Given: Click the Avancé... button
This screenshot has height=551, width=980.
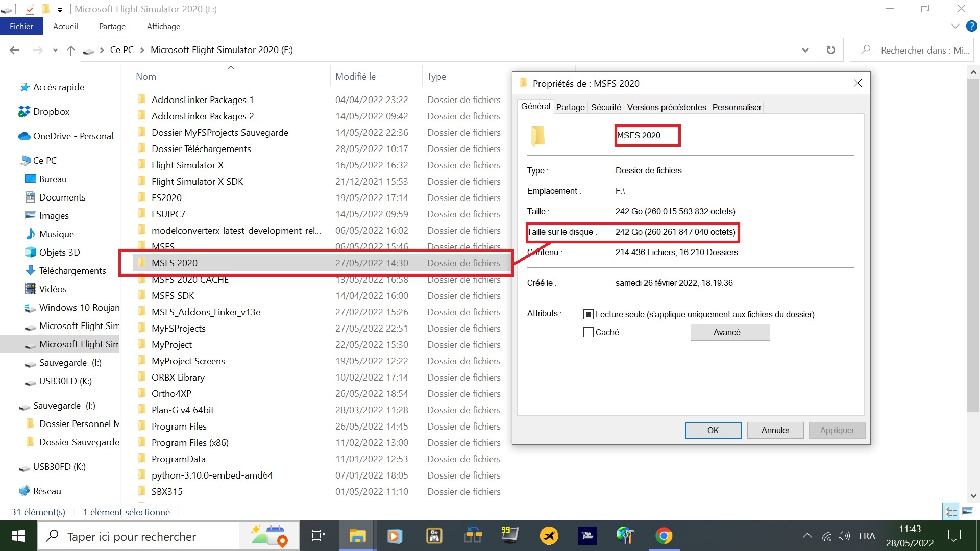Looking at the screenshot, I should point(729,332).
